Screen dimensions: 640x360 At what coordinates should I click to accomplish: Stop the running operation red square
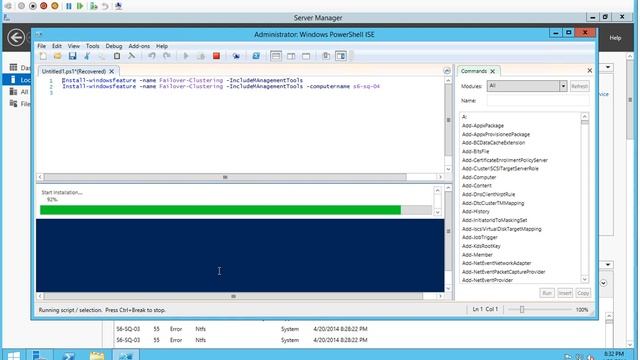(216, 56)
